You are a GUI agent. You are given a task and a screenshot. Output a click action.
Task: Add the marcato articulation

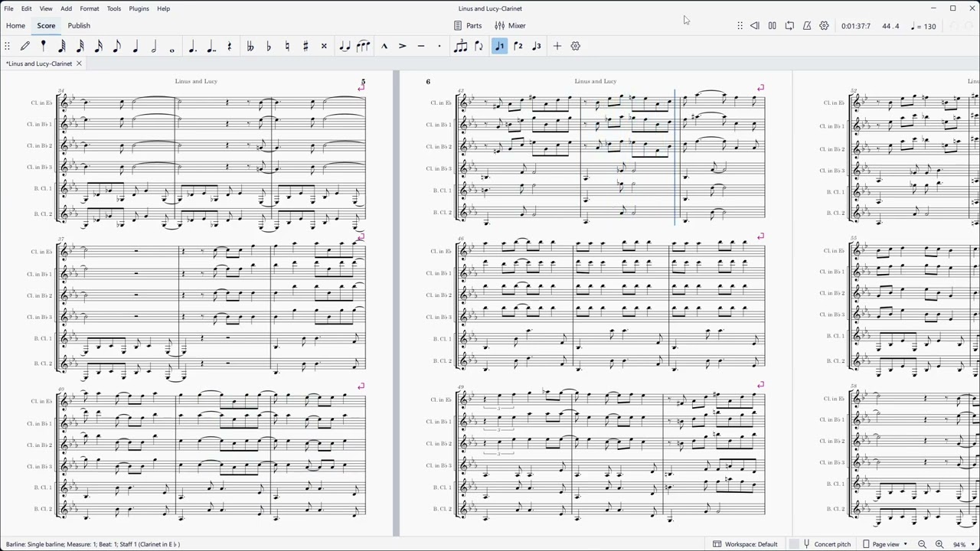tap(384, 46)
